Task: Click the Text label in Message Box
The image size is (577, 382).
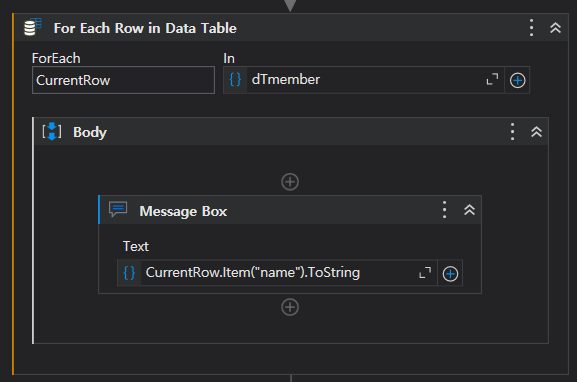Action: pyautogui.click(x=136, y=246)
